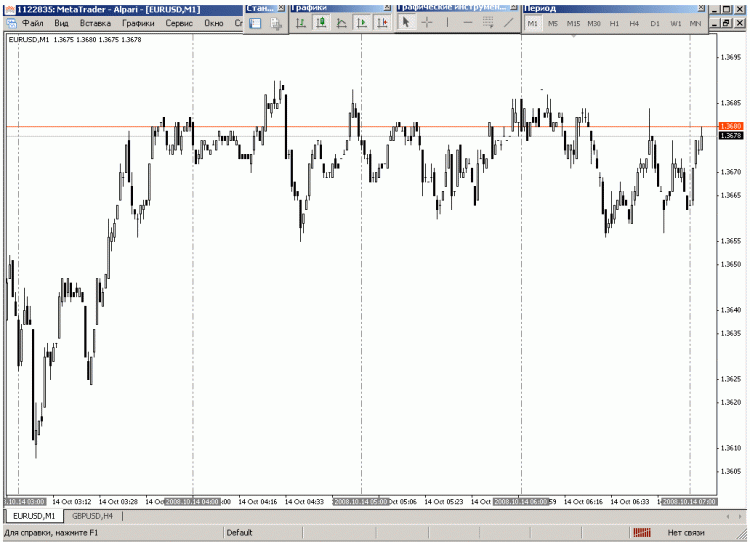Set the period to M5
This screenshot has width=750, height=542.
click(x=553, y=23)
